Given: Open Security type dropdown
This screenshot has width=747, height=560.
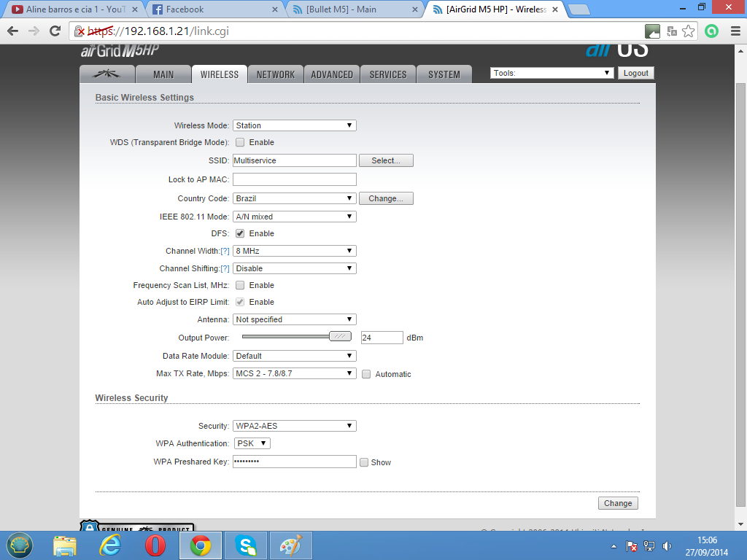Looking at the screenshot, I should coord(295,426).
